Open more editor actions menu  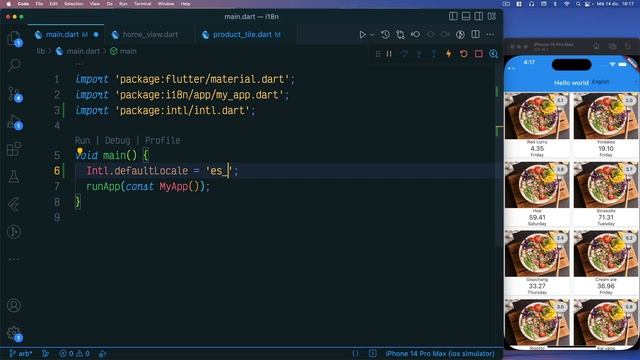(x=490, y=35)
